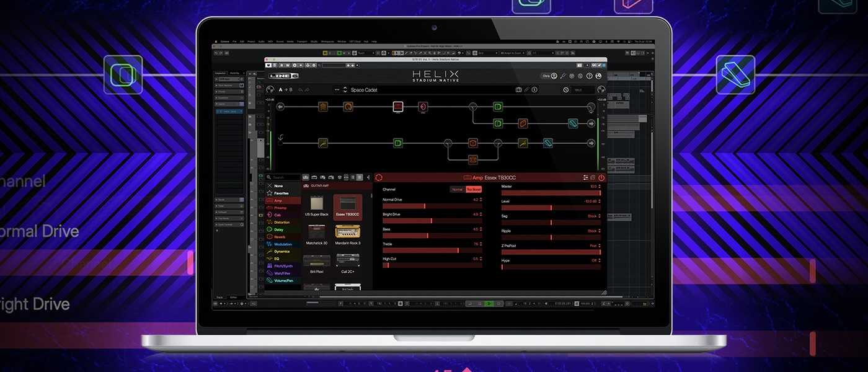868x372 pixels.
Task: Open the Transport menu
Action: click(x=303, y=42)
